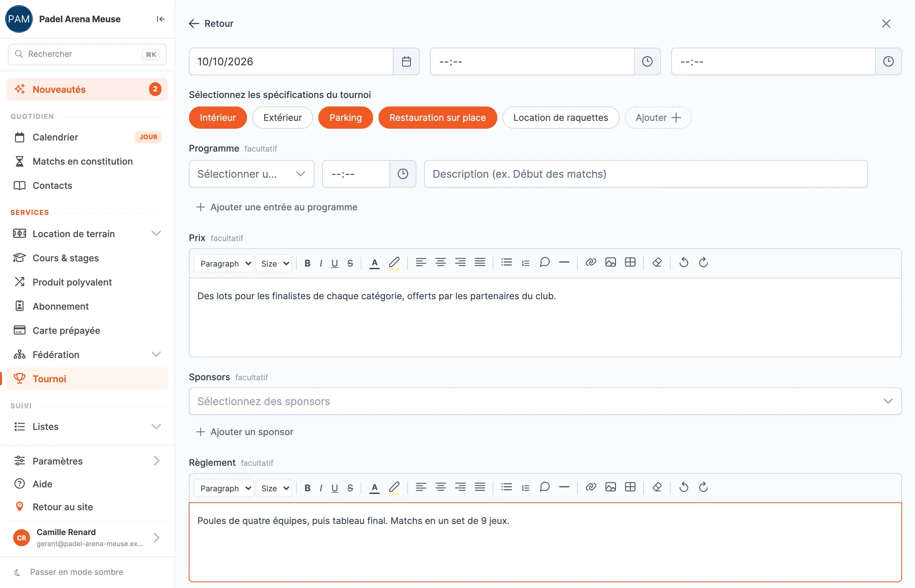915x588 pixels.
Task: Open the text color picker in the Prix editor
Action: [x=374, y=263]
